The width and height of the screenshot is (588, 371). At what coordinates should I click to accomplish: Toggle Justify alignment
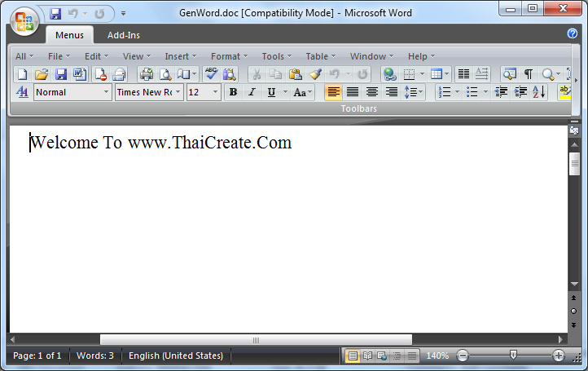click(353, 92)
